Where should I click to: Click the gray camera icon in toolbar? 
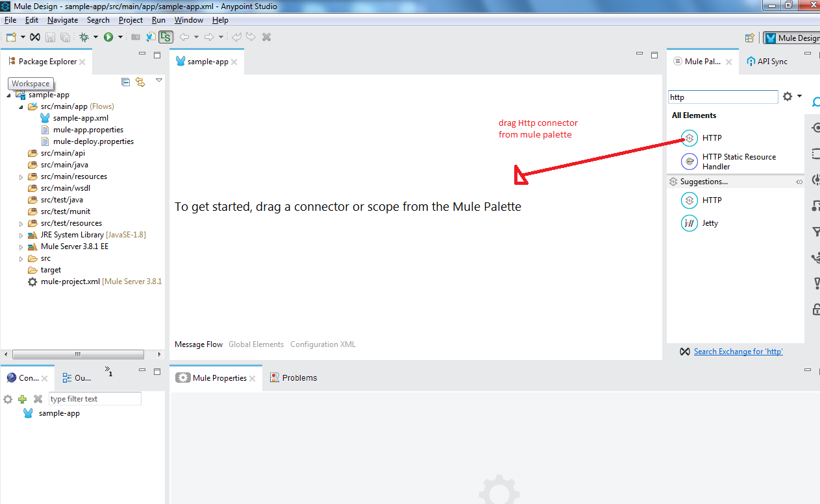click(136, 38)
